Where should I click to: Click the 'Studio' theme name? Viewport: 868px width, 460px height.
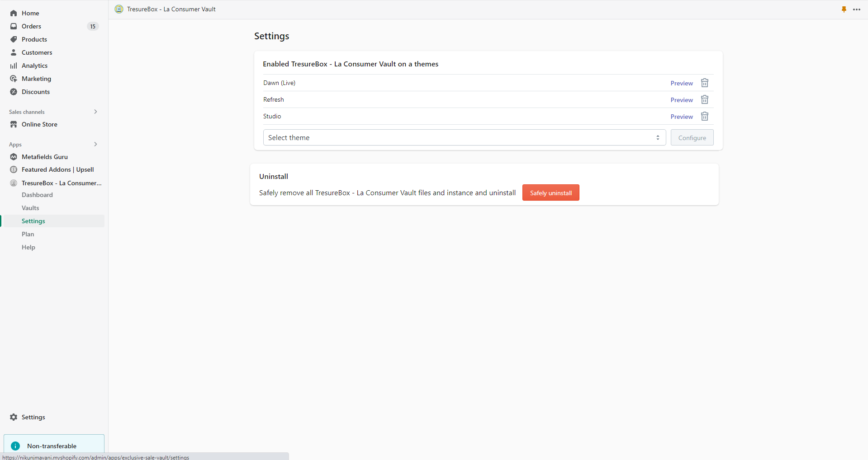pos(272,116)
